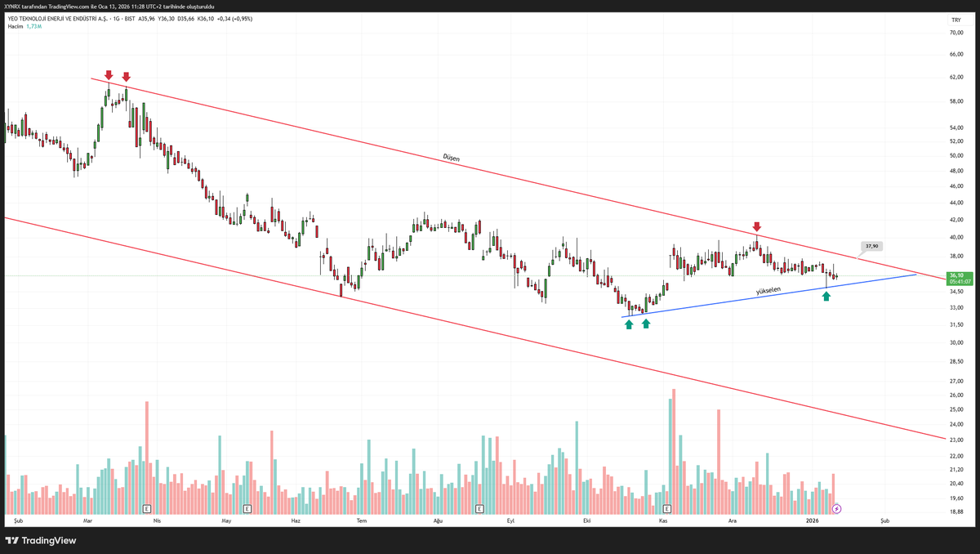Click the TRY currency label
Image resolution: width=980 pixels, height=554 pixels.
956,19
